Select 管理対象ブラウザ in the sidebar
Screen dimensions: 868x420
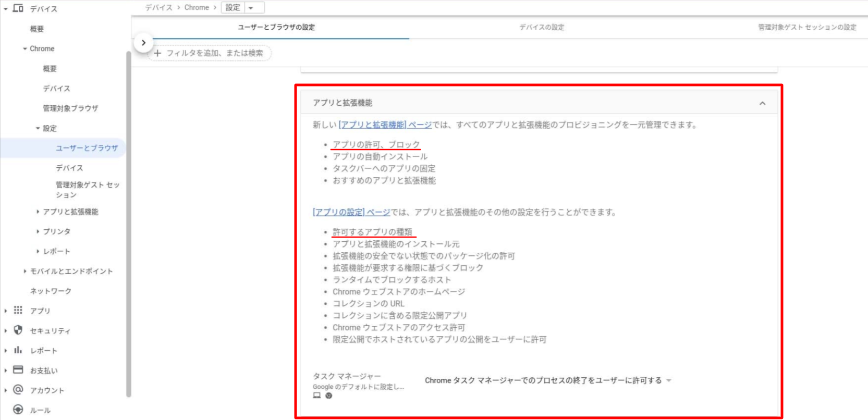[x=70, y=108]
